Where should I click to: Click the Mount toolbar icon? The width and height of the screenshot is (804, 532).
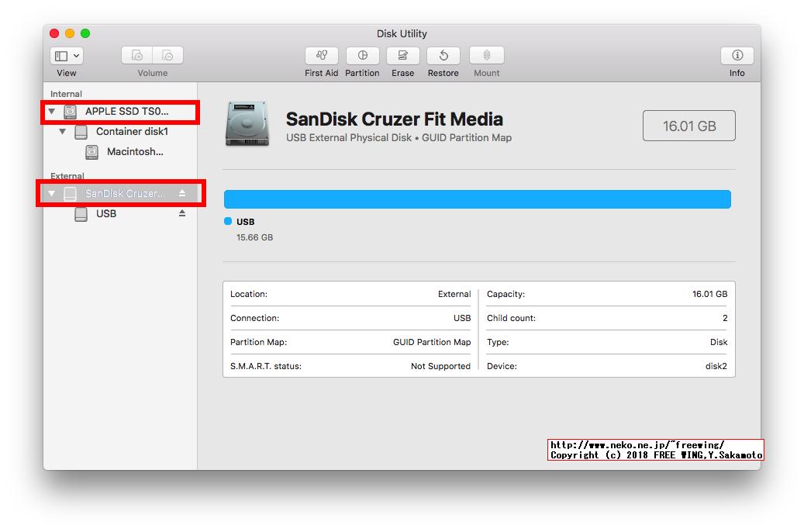(487, 55)
